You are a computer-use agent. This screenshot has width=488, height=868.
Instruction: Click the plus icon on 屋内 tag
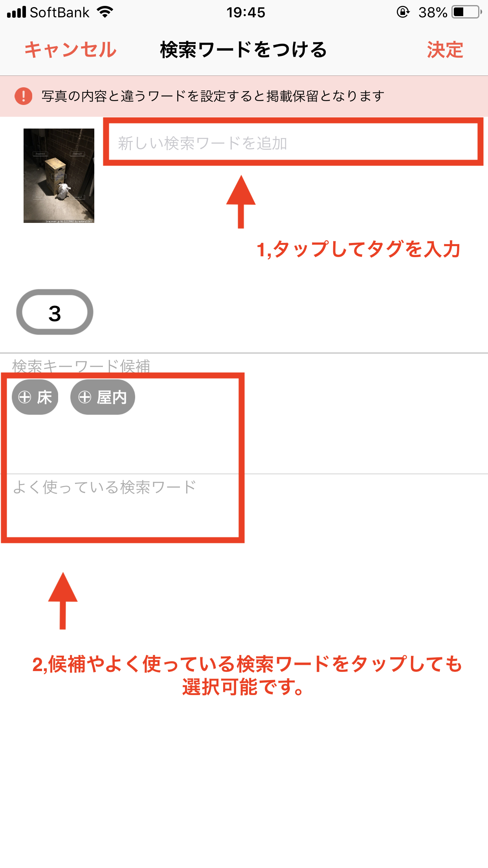pyautogui.click(x=84, y=397)
